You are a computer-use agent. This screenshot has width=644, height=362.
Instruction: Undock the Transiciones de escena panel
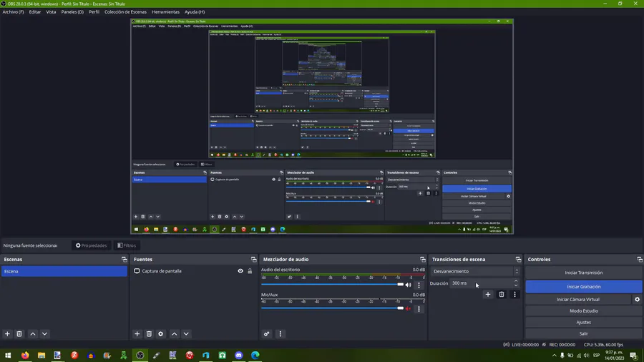point(518,260)
